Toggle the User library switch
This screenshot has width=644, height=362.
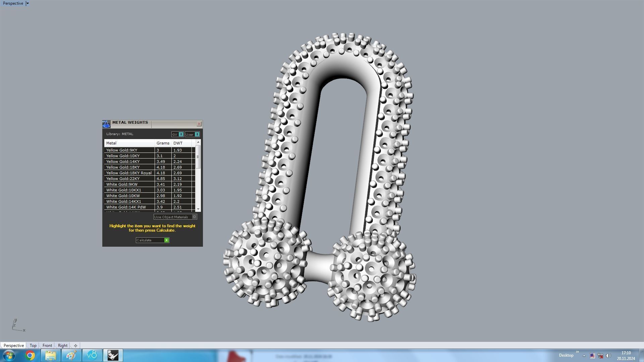[197, 134]
